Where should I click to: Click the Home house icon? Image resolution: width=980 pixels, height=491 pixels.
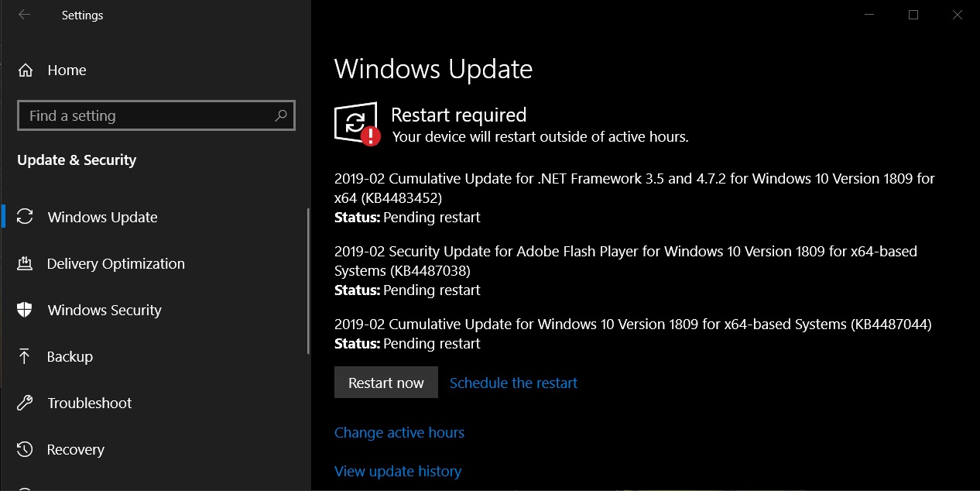click(26, 70)
